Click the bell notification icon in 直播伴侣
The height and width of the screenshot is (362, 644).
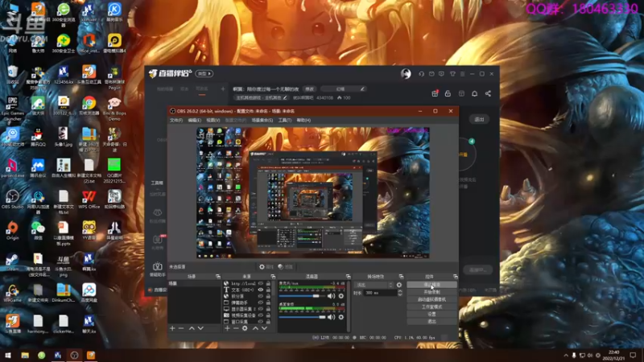click(474, 93)
